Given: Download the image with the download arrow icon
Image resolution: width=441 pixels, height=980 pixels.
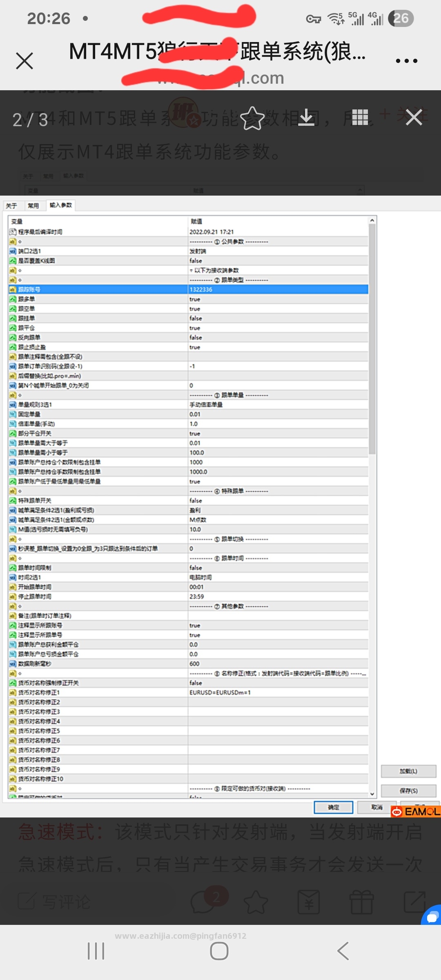Looking at the screenshot, I should (x=306, y=118).
